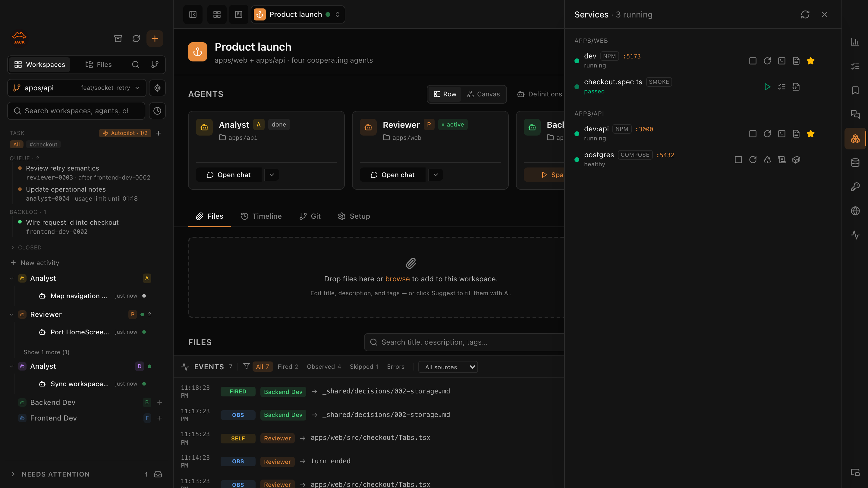
Task: Open terminal for dev :5173 service
Action: tap(782, 61)
